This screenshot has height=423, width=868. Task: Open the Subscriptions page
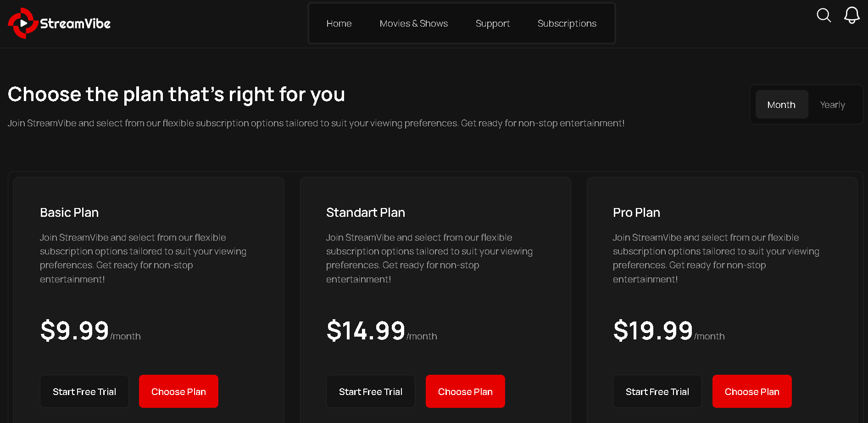[567, 23]
